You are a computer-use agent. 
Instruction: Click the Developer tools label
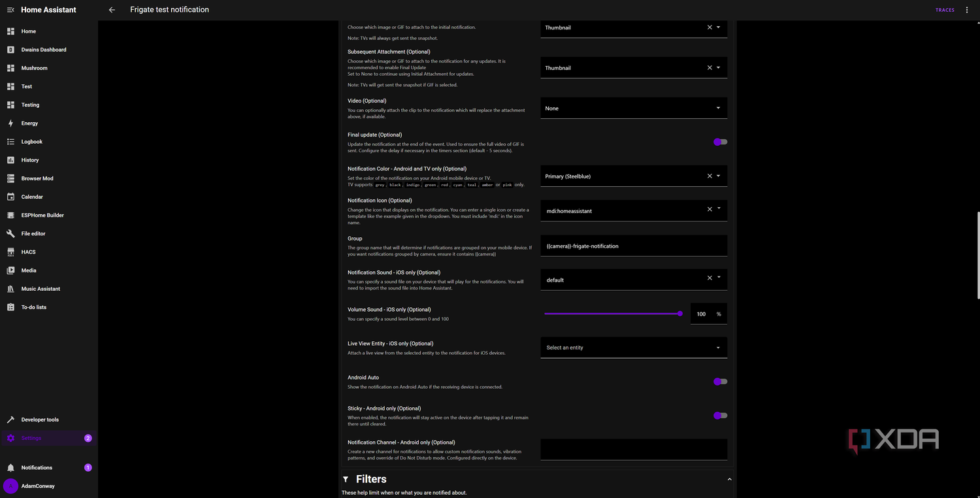(x=40, y=420)
